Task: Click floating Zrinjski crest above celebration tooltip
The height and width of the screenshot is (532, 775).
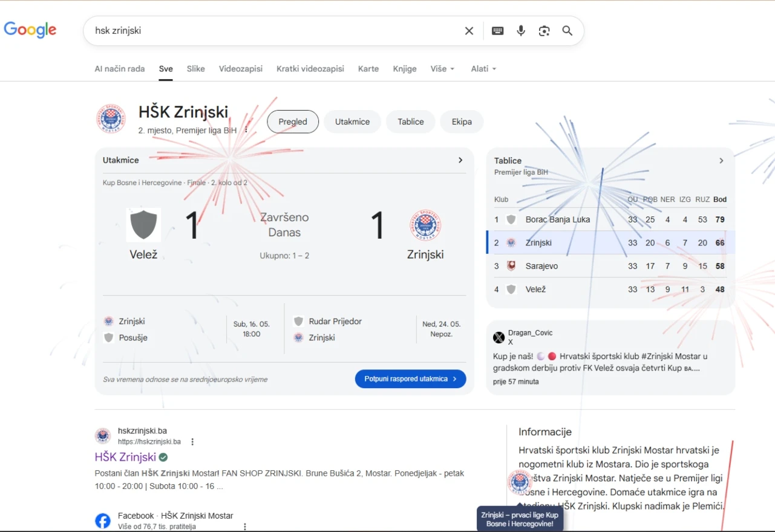Action: (x=520, y=482)
